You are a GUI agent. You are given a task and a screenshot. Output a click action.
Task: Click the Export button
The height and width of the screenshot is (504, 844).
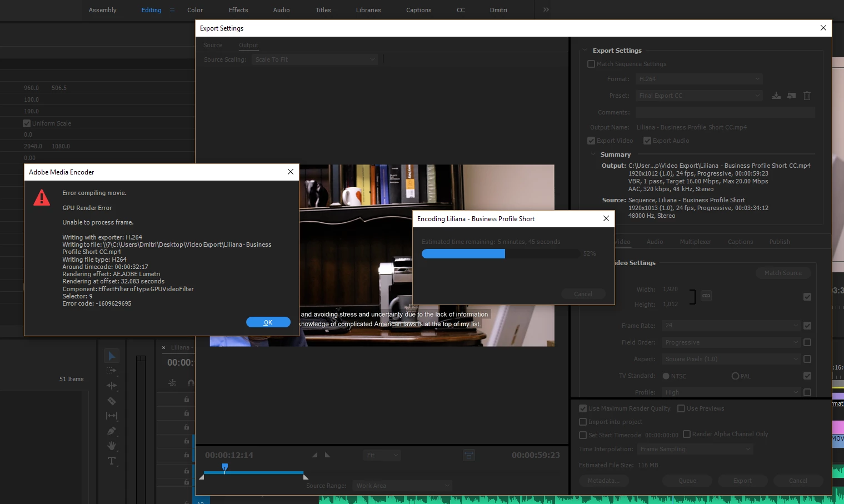(x=742, y=481)
